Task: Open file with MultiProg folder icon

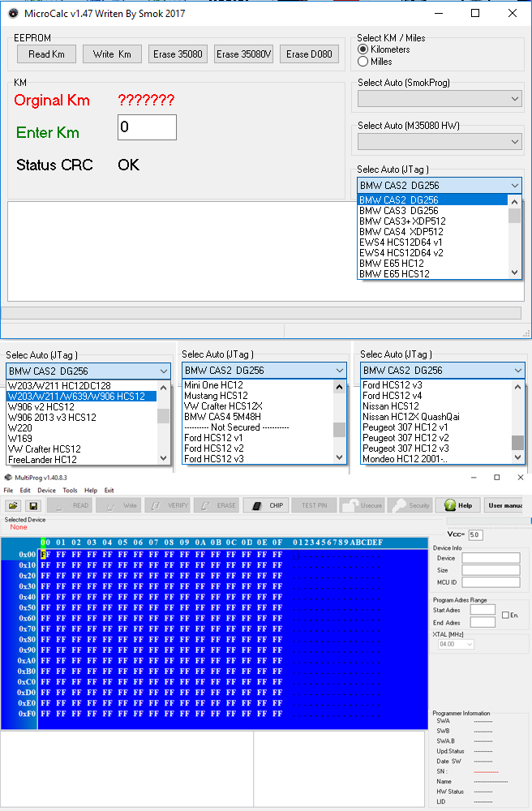Action: (x=14, y=505)
